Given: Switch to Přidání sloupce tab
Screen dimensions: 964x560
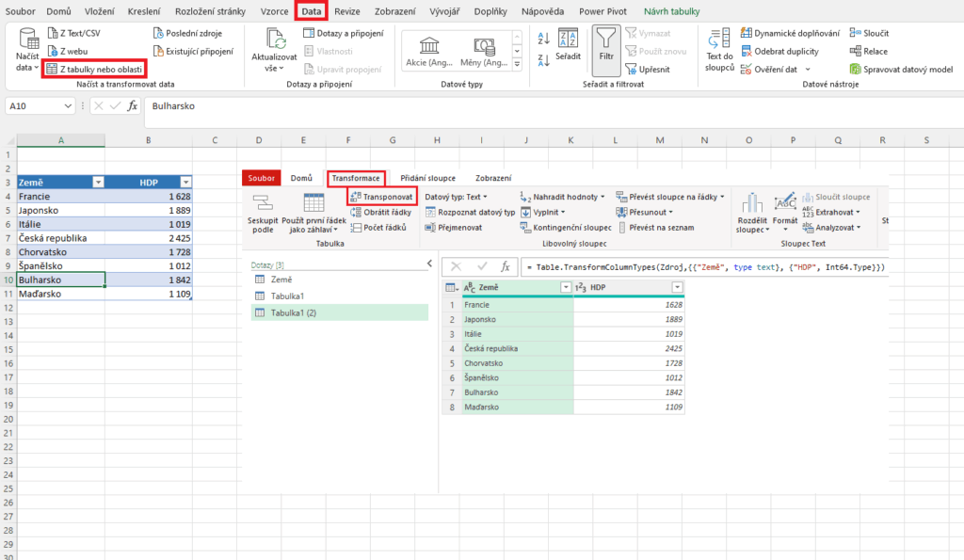Looking at the screenshot, I should point(428,178).
